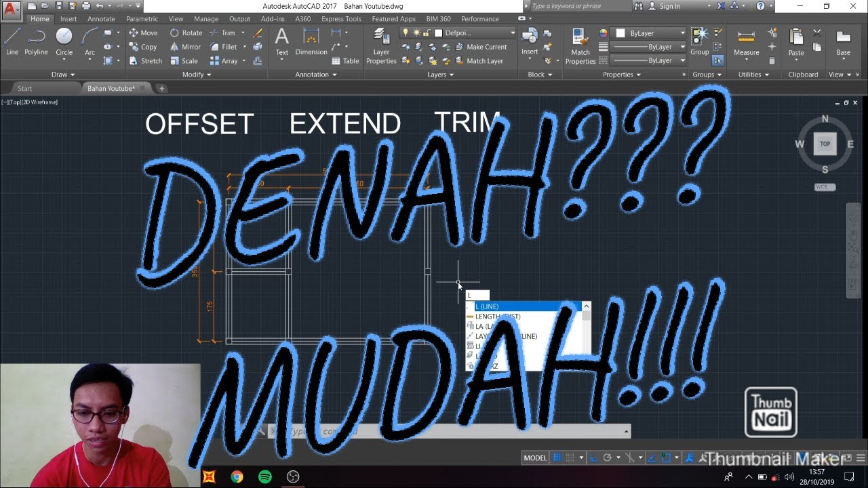Open the Annotate ribbon tab
This screenshot has height=488, width=868.
click(x=101, y=19)
